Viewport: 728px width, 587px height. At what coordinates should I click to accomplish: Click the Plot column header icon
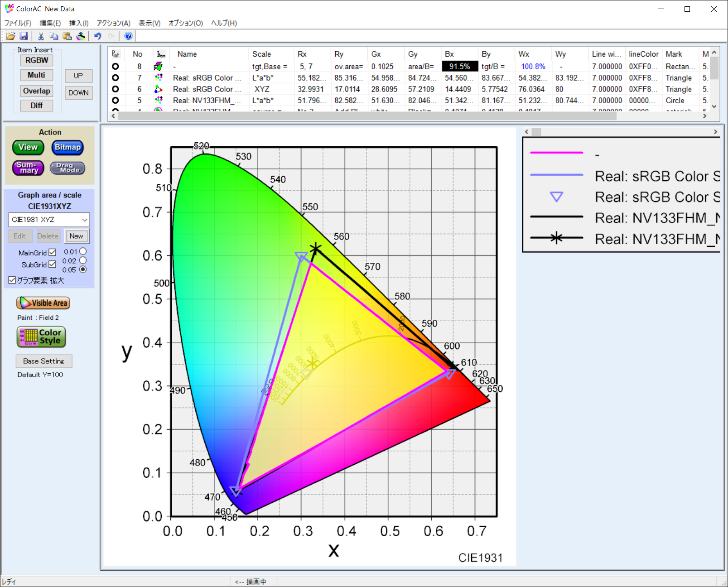[116, 54]
